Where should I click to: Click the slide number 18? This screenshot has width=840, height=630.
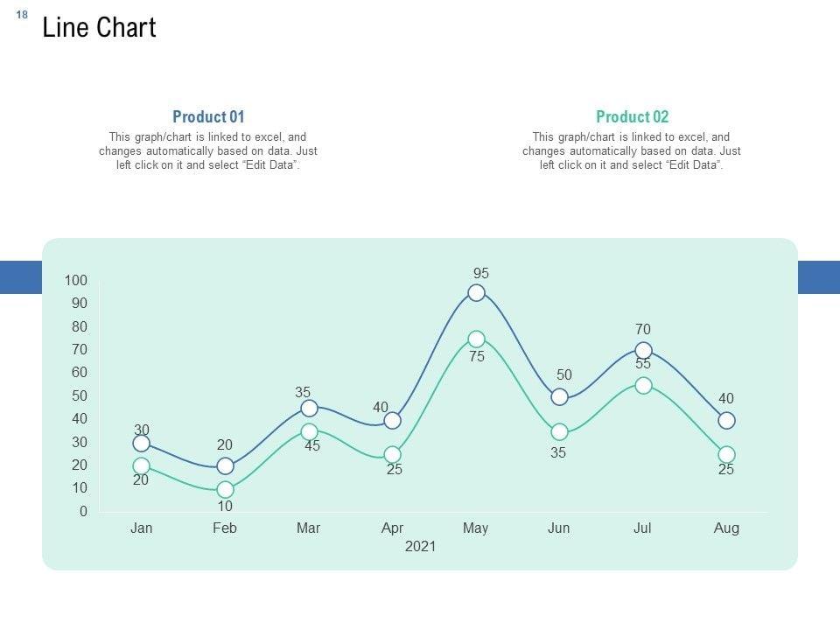22,14
